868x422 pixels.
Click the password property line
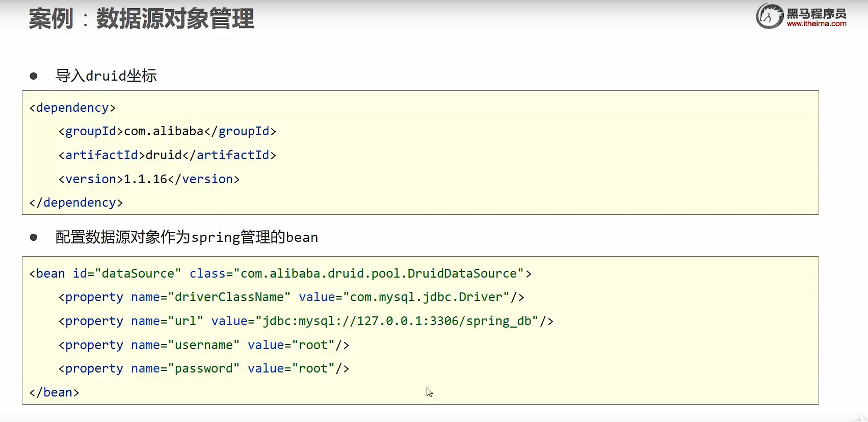click(x=204, y=368)
